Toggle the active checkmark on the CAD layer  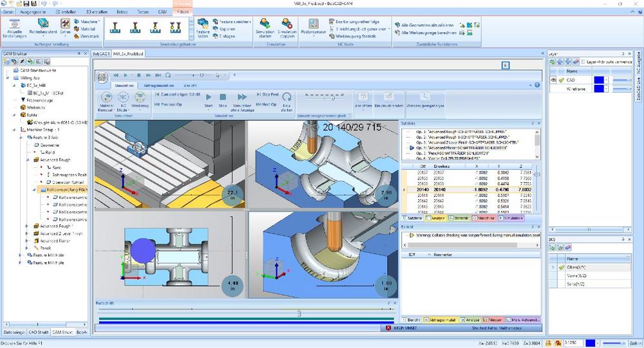click(x=561, y=80)
